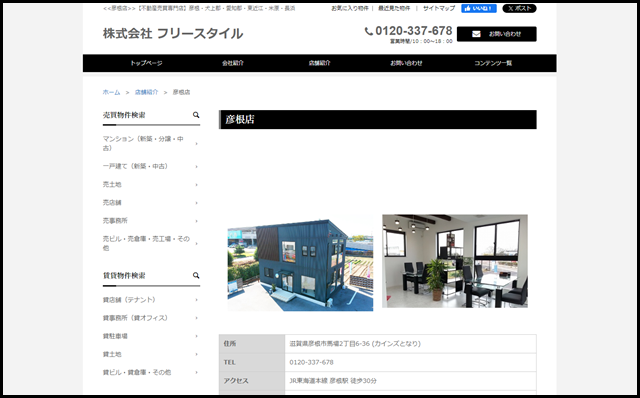Click the office interior photo thumbnail
Screen dimensions: 640x398
click(455, 261)
